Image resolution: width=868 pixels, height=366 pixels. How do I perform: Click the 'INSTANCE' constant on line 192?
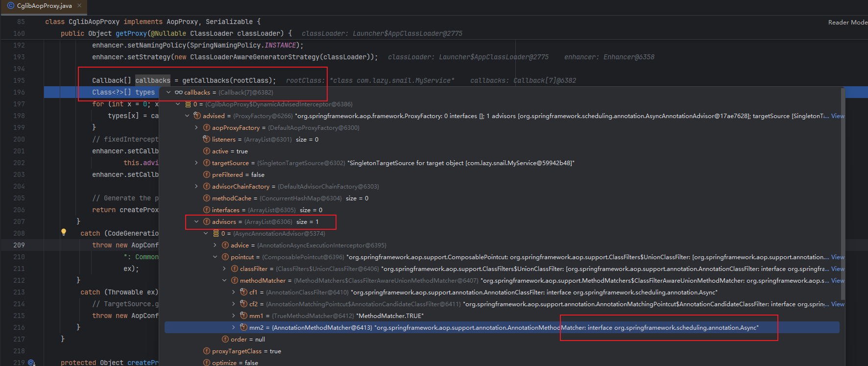280,45
